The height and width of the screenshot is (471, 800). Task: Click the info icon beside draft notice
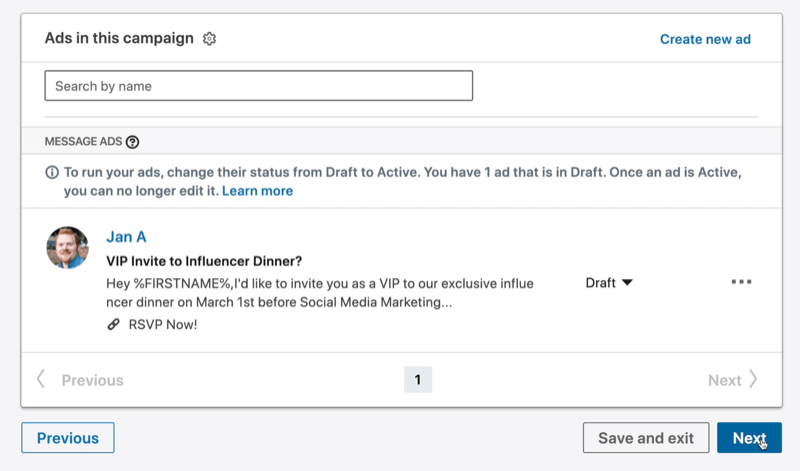tap(52, 172)
